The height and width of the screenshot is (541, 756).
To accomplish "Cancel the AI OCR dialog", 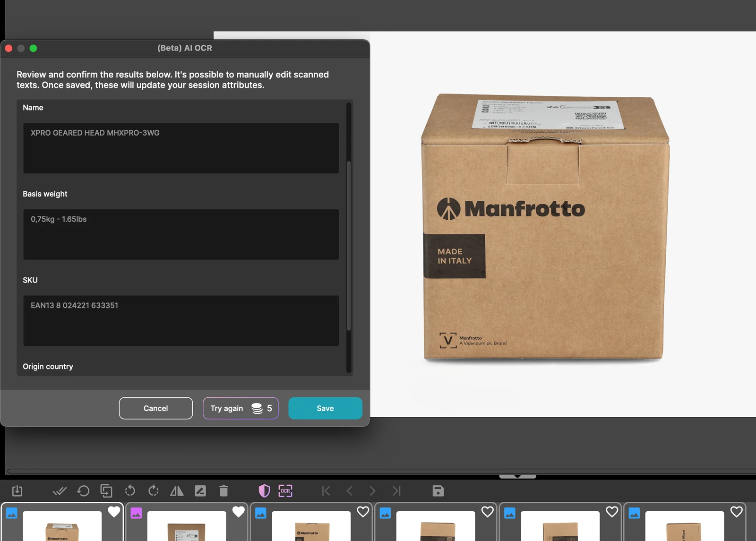I will [156, 408].
